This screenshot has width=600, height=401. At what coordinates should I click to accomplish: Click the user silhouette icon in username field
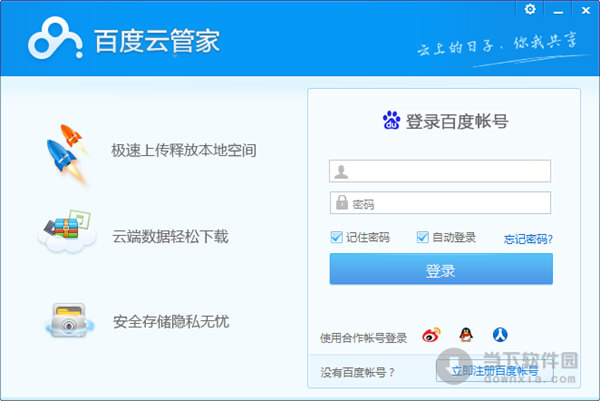point(341,171)
